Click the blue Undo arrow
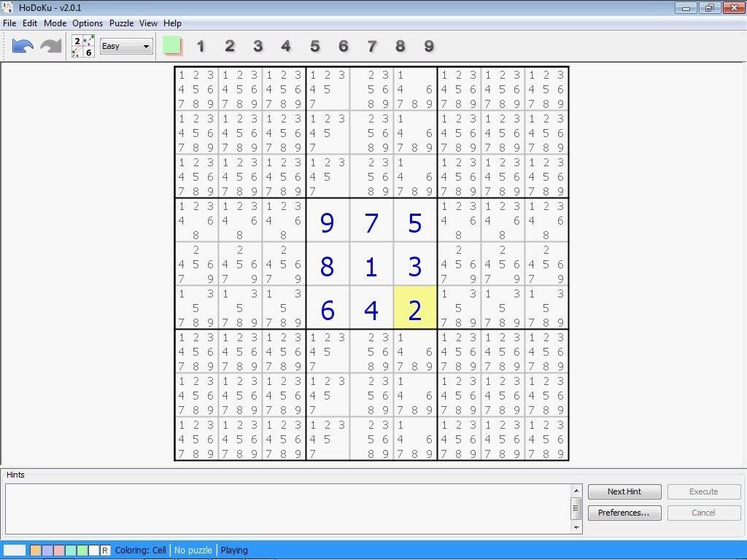 click(x=23, y=46)
